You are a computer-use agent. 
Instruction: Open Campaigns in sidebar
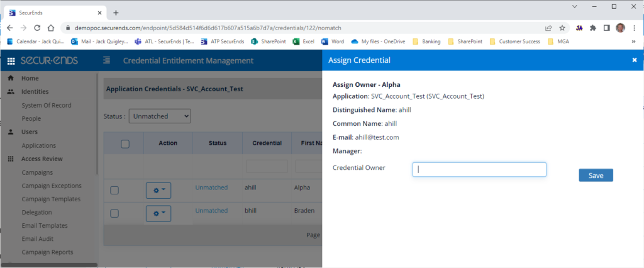pyautogui.click(x=37, y=172)
